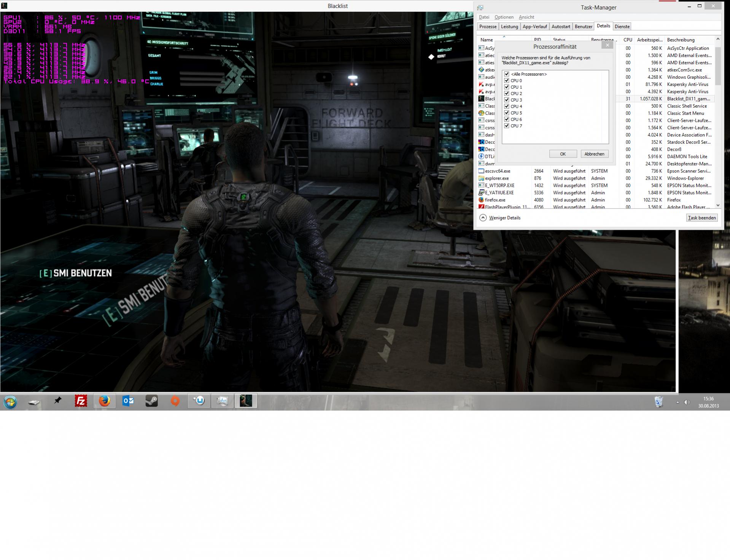
Task: Select the DAEMON Tools Lite process icon
Action: click(x=481, y=157)
